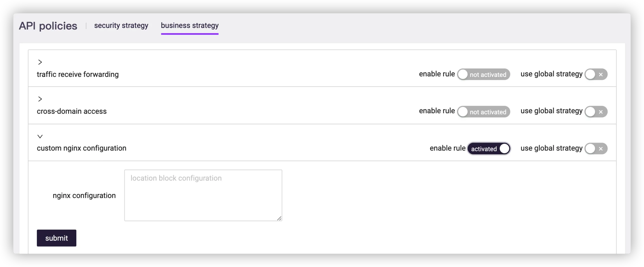
Task: Switch to the security strategy tab
Action: [121, 25]
